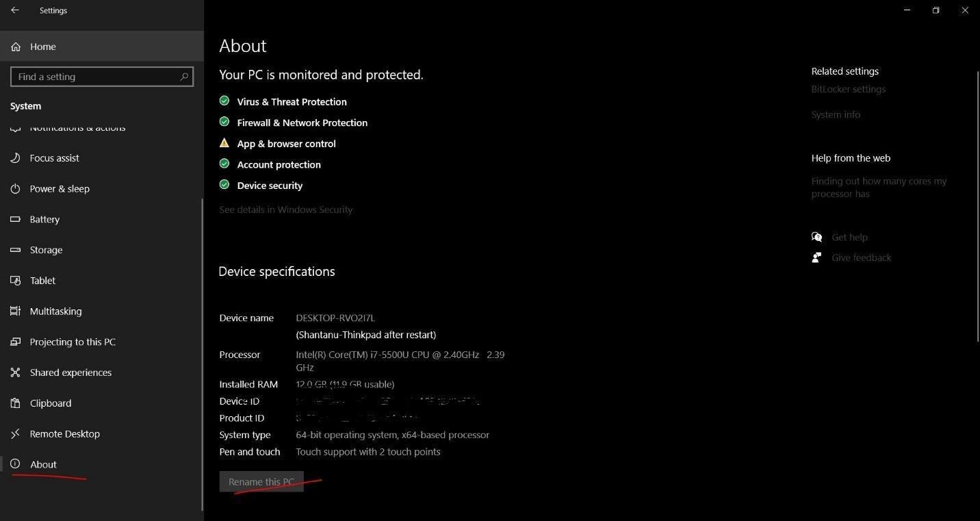Click the App & browser control warning triangle

click(224, 142)
